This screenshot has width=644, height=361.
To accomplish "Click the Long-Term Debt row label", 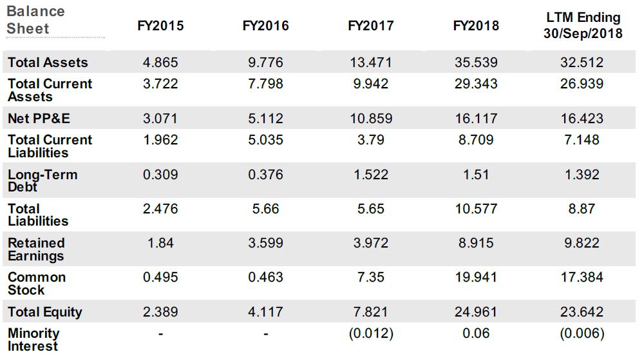I will click(x=43, y=180).
